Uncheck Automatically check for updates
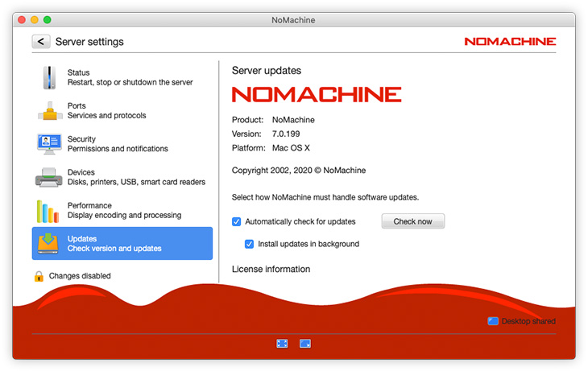The image size is (588, 371). click(x=237, y=221)
